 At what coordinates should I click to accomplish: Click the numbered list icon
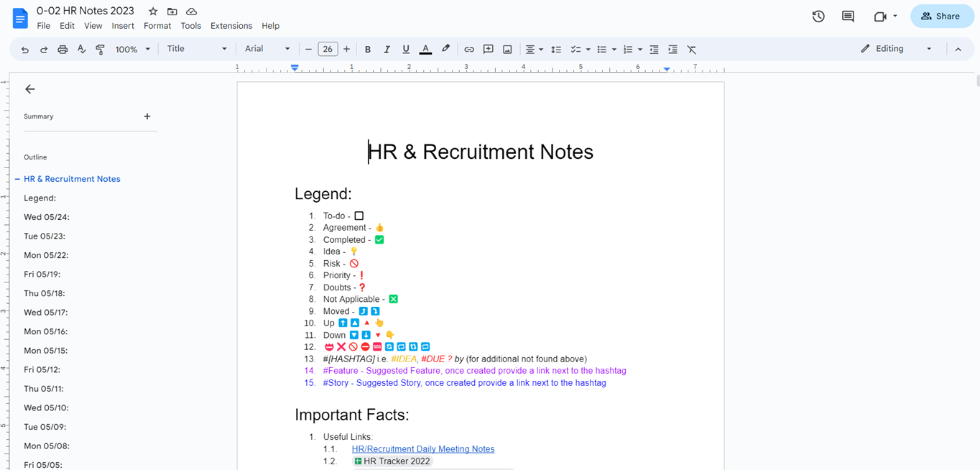[628, 50]
